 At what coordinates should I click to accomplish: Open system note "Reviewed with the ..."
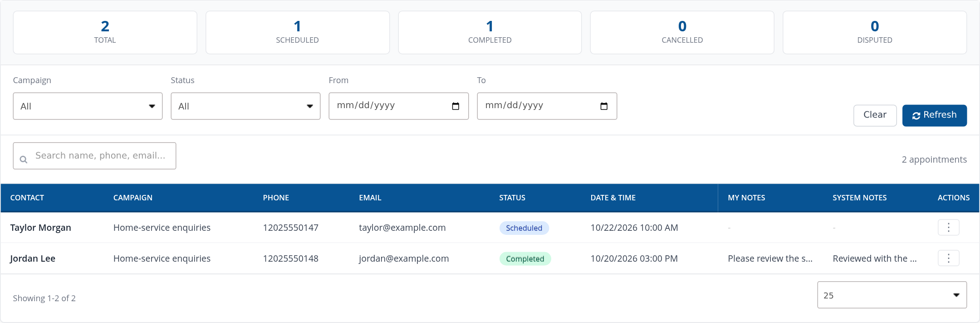click(875, 258)
